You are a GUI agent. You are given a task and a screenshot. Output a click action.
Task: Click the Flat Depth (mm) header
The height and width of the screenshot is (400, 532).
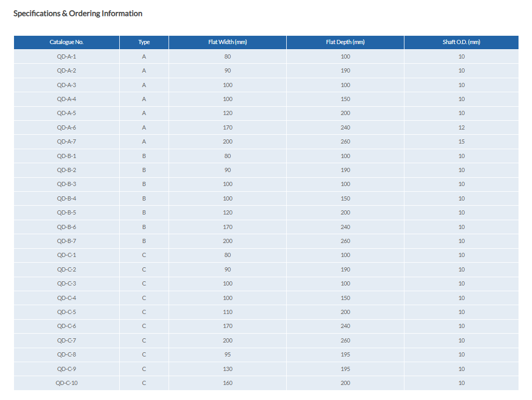click(x=345, y=42)
